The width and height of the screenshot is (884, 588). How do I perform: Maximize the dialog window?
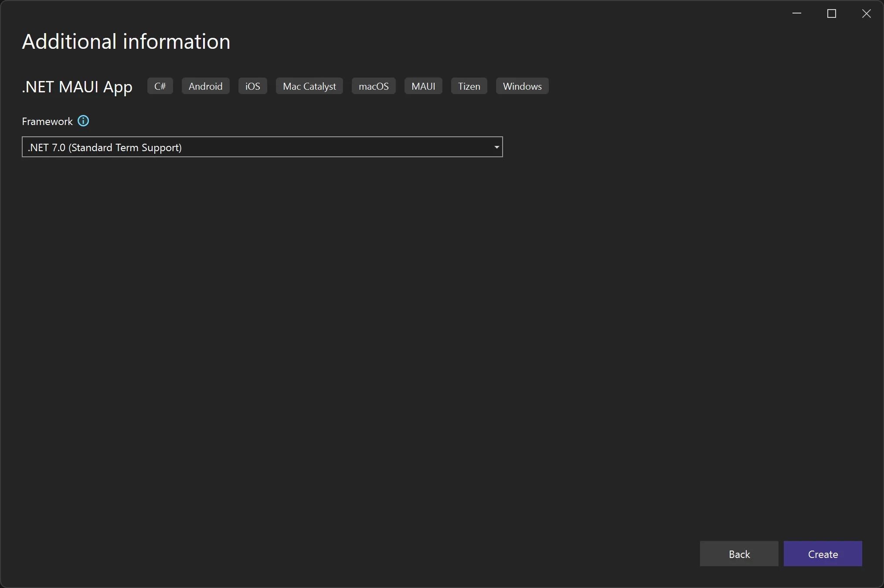pyautogui.click(x=831, y=14)
